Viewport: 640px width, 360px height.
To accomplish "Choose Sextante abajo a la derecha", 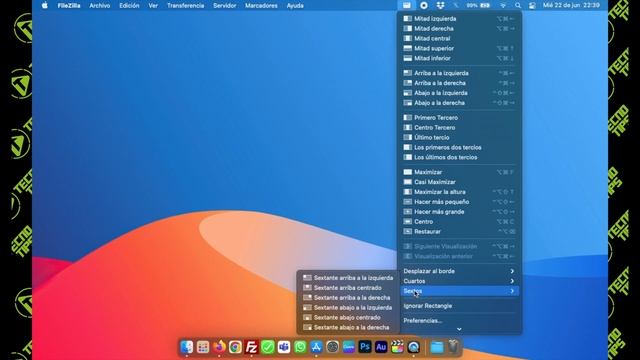I will [x=348, y=327].
